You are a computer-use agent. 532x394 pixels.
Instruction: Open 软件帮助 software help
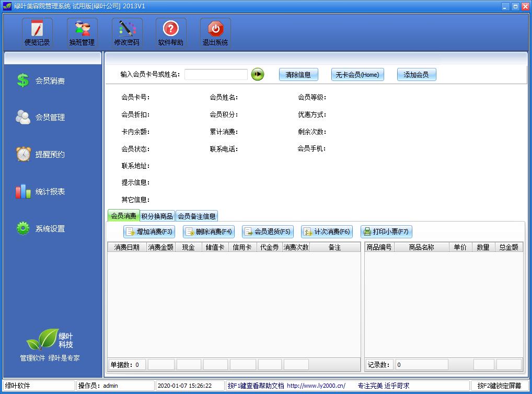(x=170, y=32)
